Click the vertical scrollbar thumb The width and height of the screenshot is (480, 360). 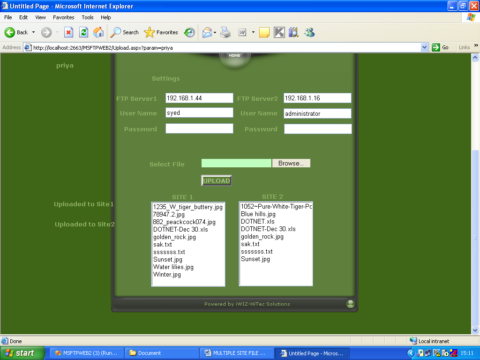pos(475,238)
